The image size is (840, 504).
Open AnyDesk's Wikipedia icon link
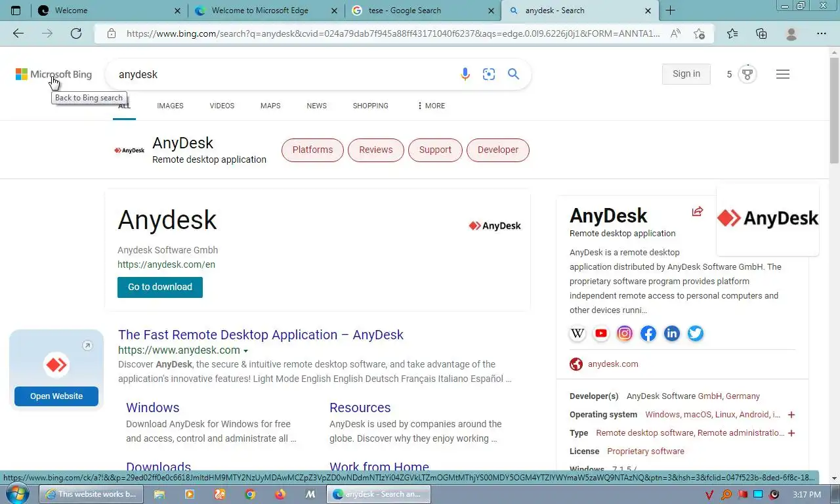click(577, 333)
